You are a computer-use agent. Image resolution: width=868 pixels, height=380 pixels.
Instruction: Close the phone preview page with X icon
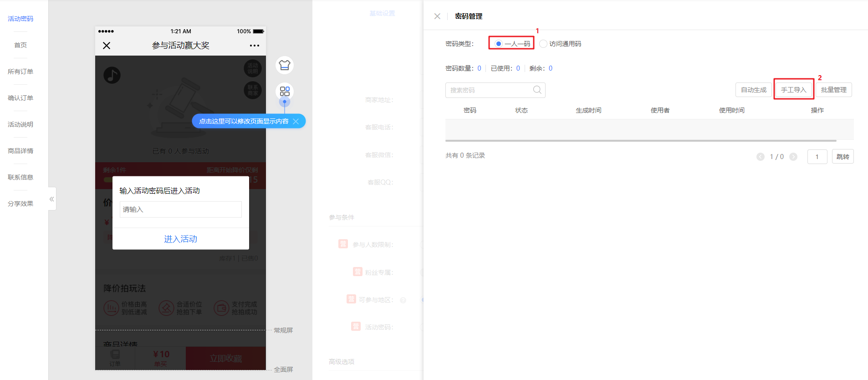click(107, 46)
